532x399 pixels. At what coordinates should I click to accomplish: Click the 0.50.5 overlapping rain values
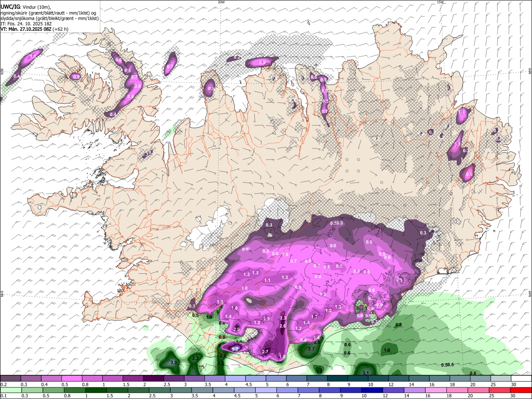click(447, 365)
